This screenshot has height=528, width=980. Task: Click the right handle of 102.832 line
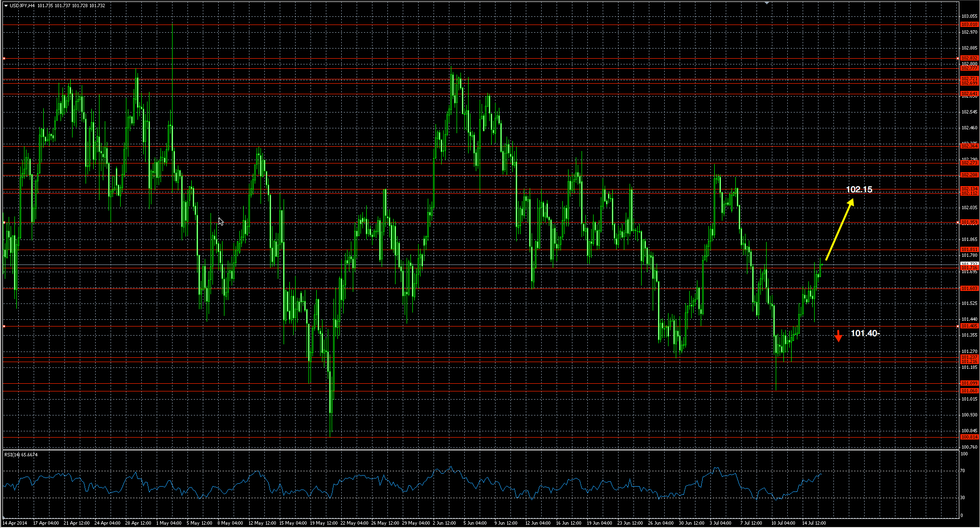click(957, 58)
